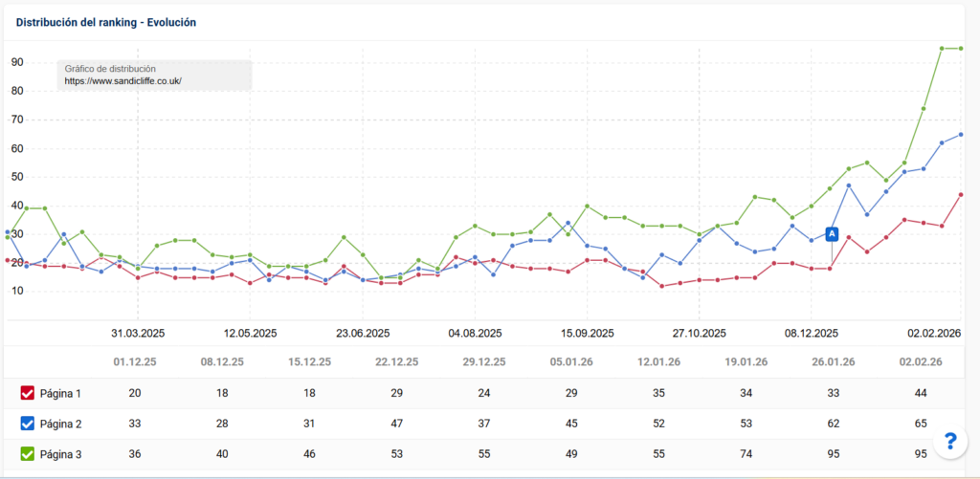This screenshot has height=479, width=980.
Task: Click the 26.01.26 column header
Action: tap(832, 362)
